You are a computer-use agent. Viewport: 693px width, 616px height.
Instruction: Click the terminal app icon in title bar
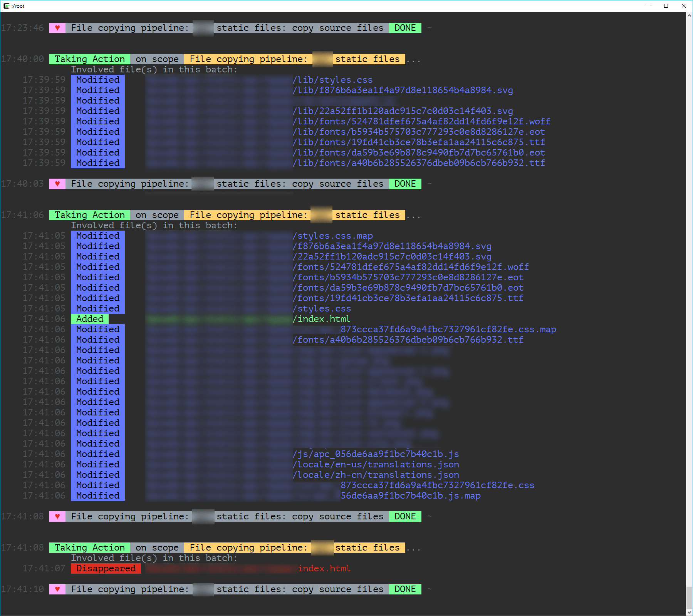pos(6,6)
